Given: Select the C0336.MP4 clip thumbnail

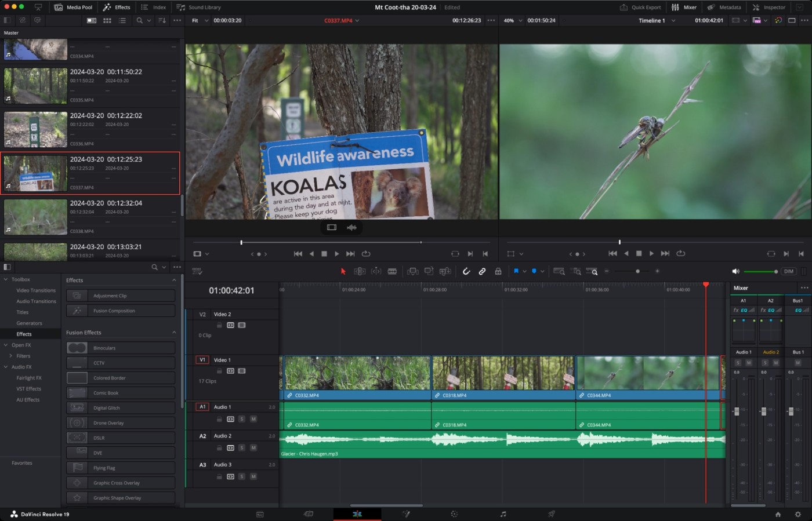Looking at the screenshot, I should point(35,129).
